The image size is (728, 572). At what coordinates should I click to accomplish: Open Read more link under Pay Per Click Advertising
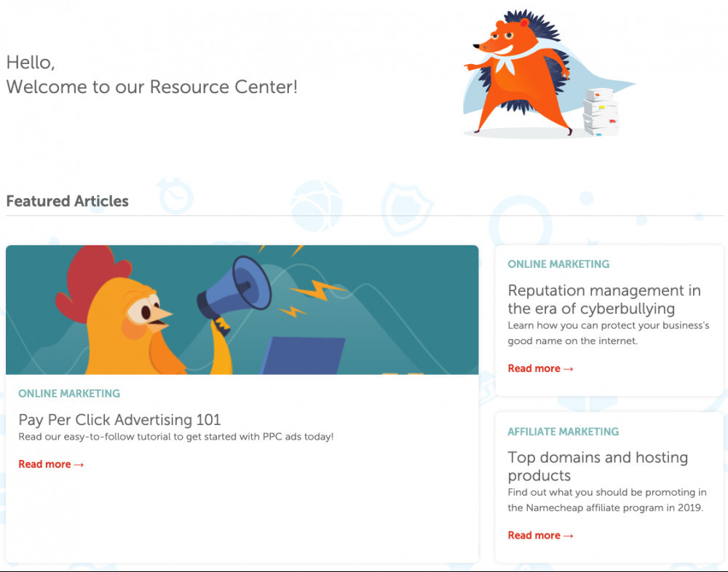pos(51,464)
